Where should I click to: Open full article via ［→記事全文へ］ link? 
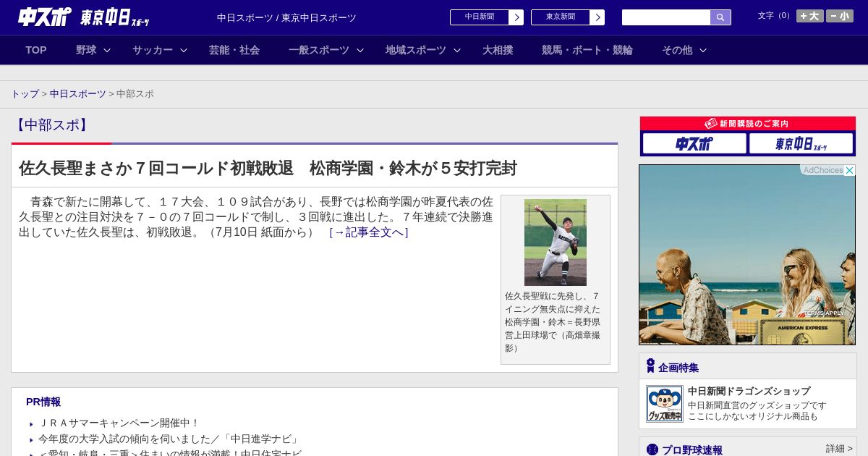[369, 232]
